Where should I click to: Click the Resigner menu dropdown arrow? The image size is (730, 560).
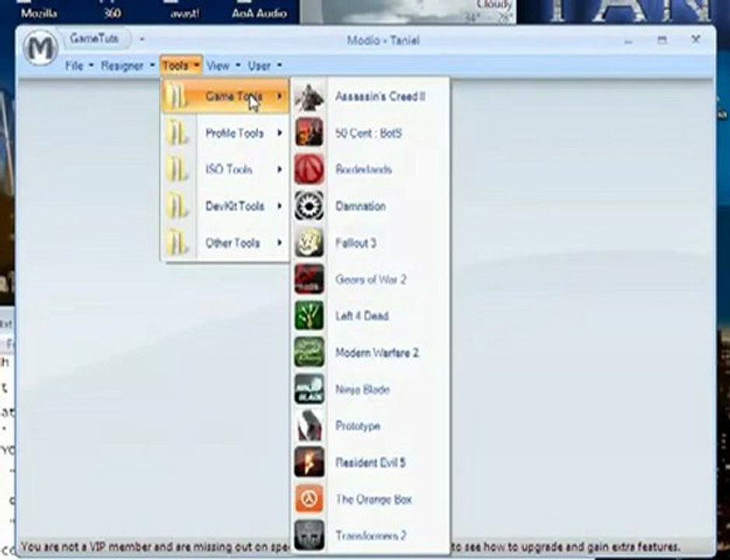152,65
